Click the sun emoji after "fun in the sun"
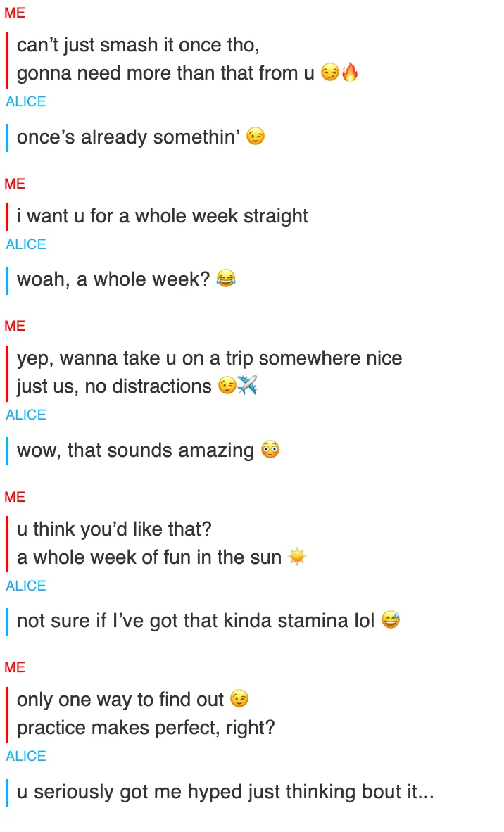The width and height of the screenshot is (504, 832). [x=297, y=557]
